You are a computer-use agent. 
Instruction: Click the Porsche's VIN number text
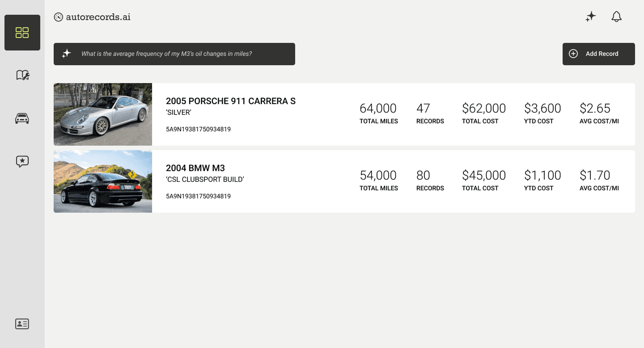pos(198,129)
